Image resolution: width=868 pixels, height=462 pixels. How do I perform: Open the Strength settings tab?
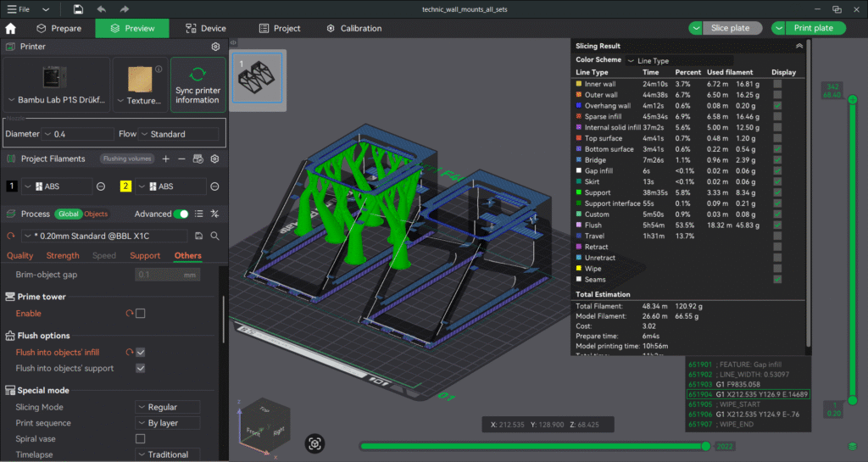point(63,256)
